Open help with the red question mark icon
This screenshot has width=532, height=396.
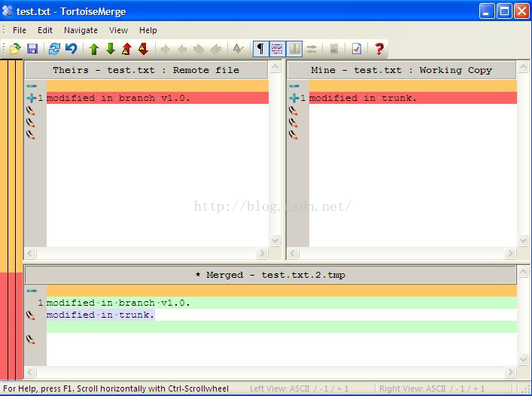[x=379, y=49]
